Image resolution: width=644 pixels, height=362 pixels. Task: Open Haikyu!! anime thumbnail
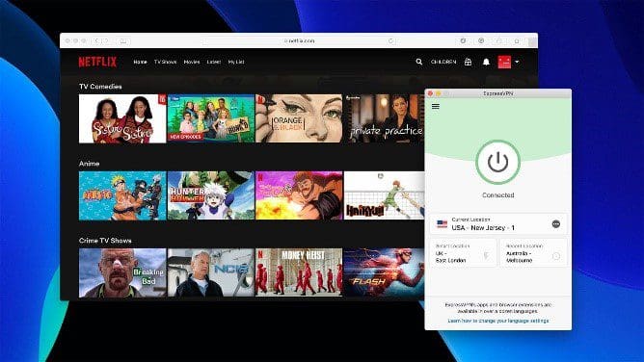point(384,195)
